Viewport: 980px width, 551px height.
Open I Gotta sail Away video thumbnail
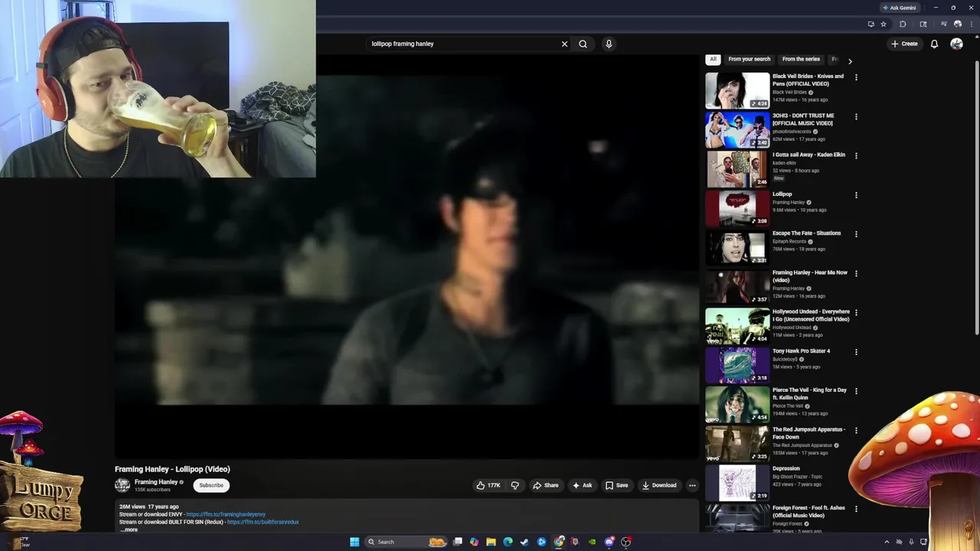point(737,169)
